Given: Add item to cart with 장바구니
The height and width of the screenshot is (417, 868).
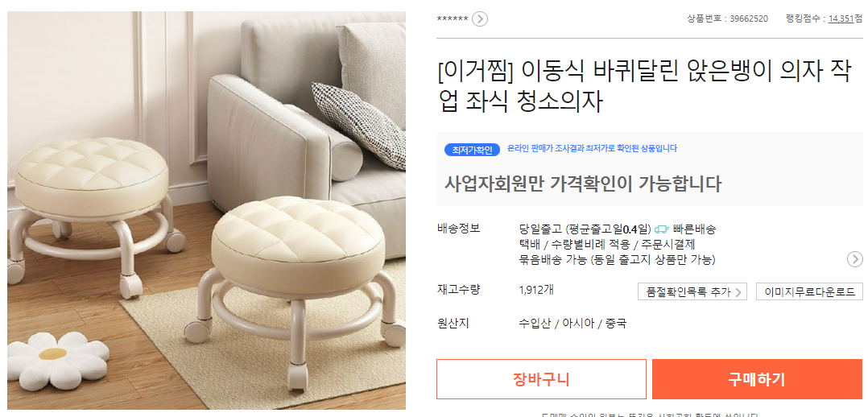Looking at the screenshot, I should pos(541,379).
